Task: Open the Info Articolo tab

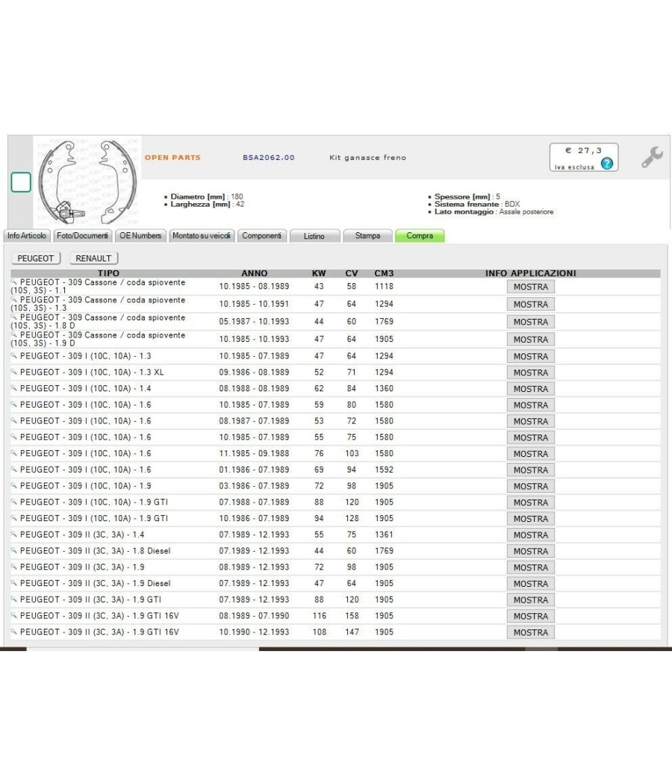Action: click(x=27, y=235)
